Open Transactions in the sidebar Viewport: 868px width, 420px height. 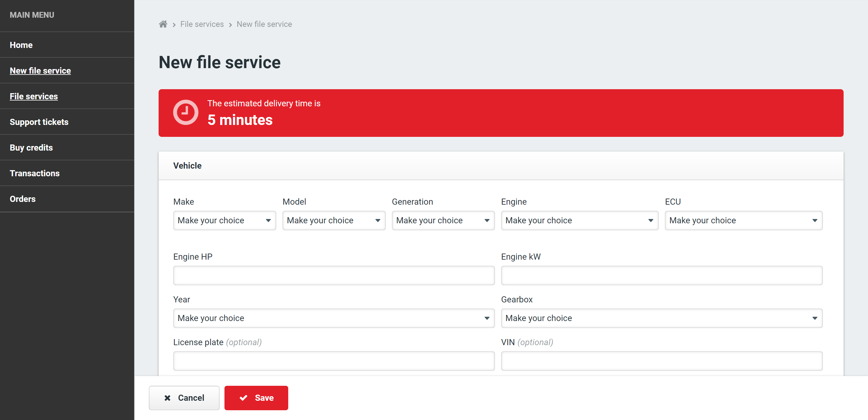(x=35, y=173)
